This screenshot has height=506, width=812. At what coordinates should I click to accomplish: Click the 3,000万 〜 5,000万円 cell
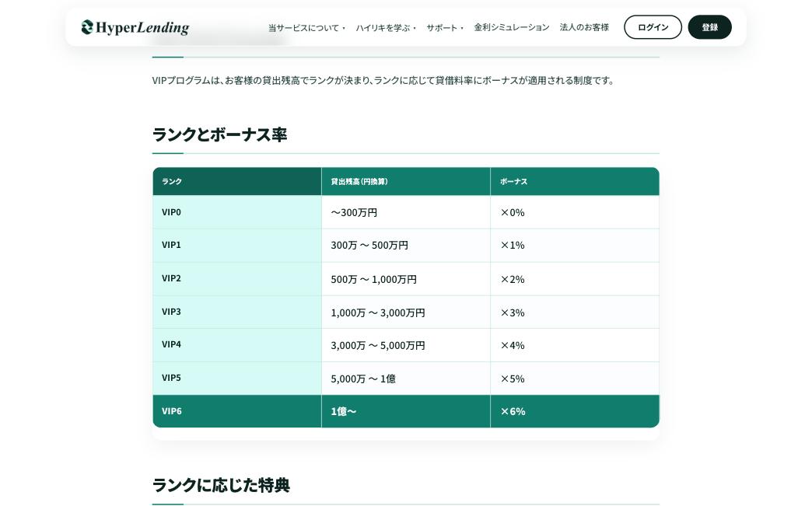point(406,345)
